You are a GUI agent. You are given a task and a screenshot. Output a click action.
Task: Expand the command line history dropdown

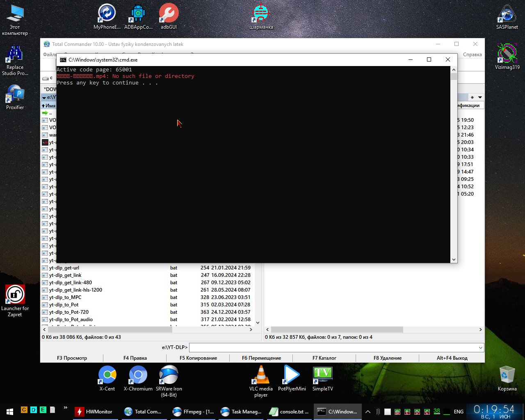pyautogui.click(x=480, y=347)
